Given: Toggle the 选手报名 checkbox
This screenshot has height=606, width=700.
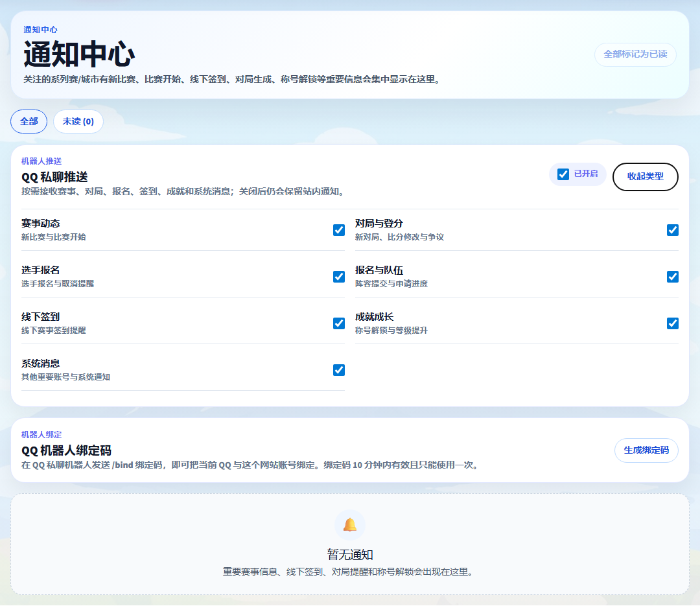Looking at the screenshot, I should (339, 277).
